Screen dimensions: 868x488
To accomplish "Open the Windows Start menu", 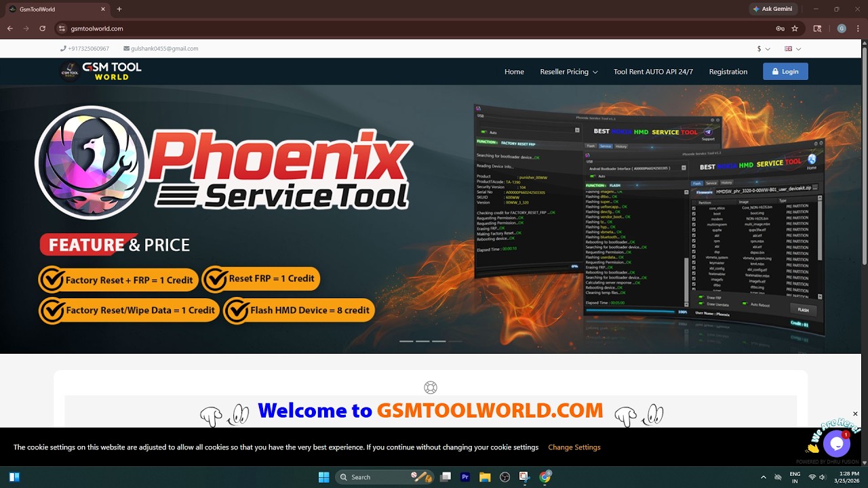I will [323, 477].
